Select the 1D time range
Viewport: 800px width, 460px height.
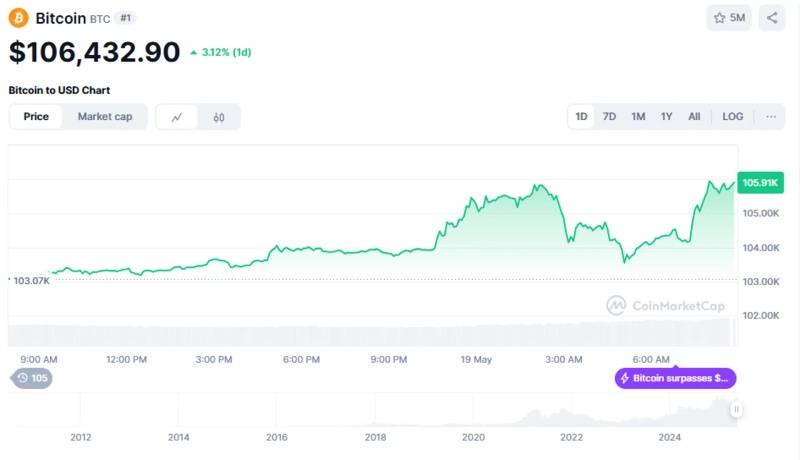(x=581, y=117)
